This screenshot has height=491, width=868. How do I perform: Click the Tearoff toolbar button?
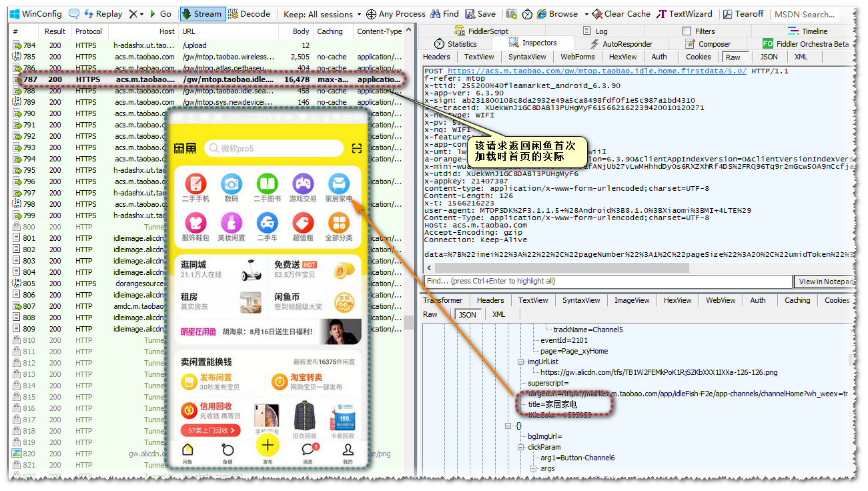coord(743,13)
